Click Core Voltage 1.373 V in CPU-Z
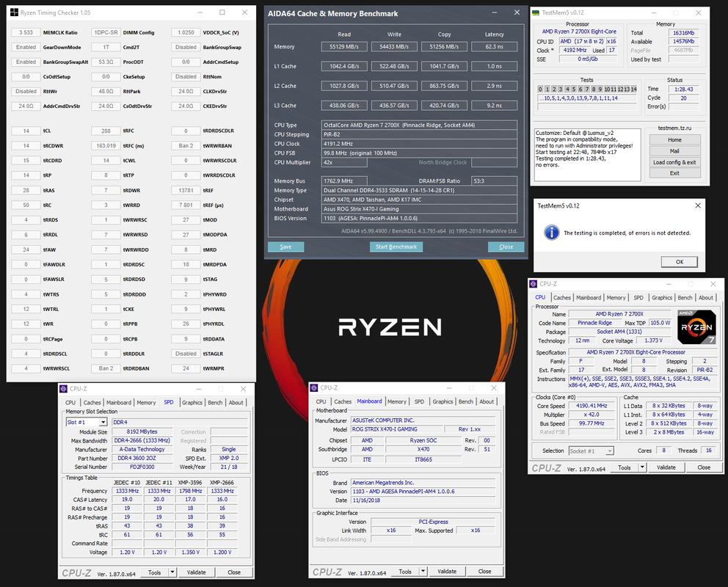This screenshot has width=728, height=587. point(654,340)
